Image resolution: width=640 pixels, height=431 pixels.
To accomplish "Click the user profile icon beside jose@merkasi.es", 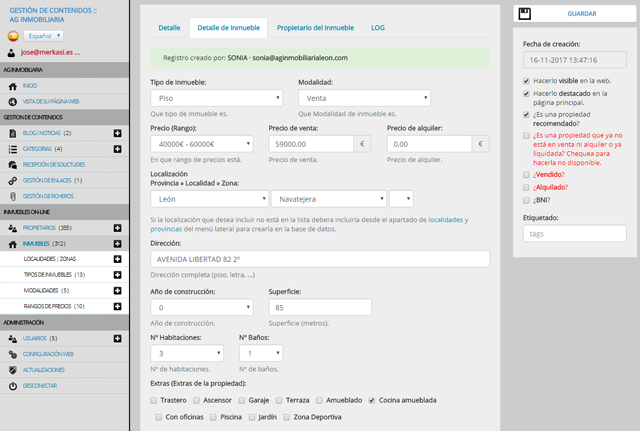I will click(11, 53).
